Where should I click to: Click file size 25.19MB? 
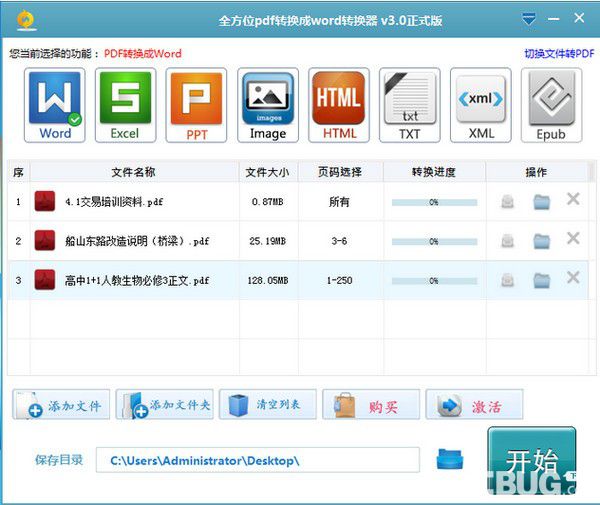pos(268,241)
